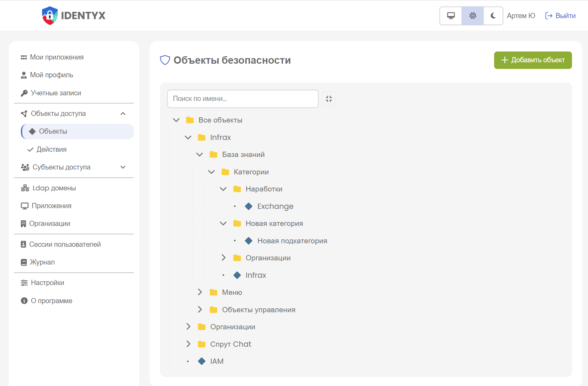
Task: Expand Субъекты доступа sidebar section
Action: coord(123,167)
